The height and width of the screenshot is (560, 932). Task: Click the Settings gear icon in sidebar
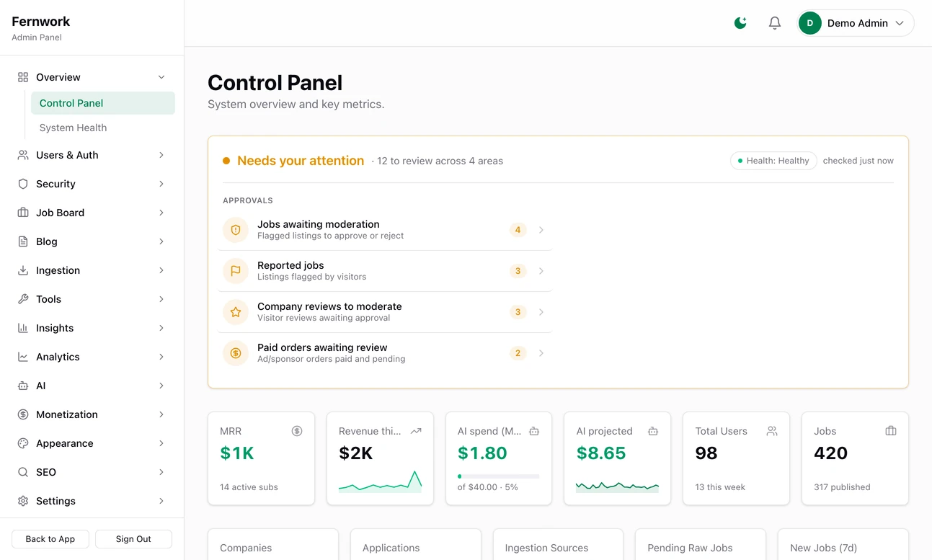point(23,501)
